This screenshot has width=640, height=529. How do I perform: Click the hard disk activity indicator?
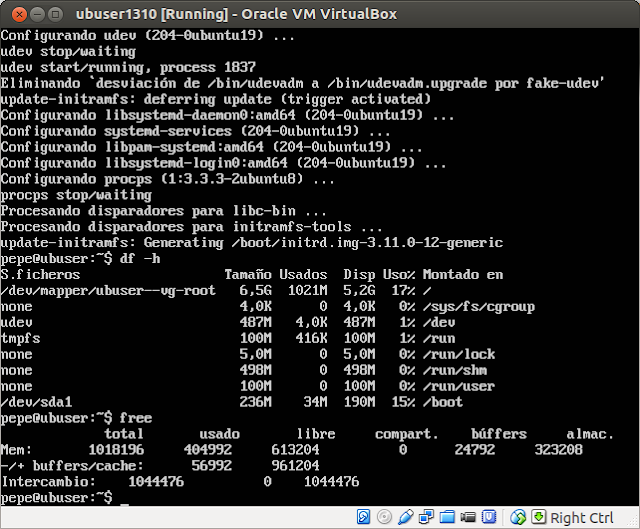[x=363, y=517]
